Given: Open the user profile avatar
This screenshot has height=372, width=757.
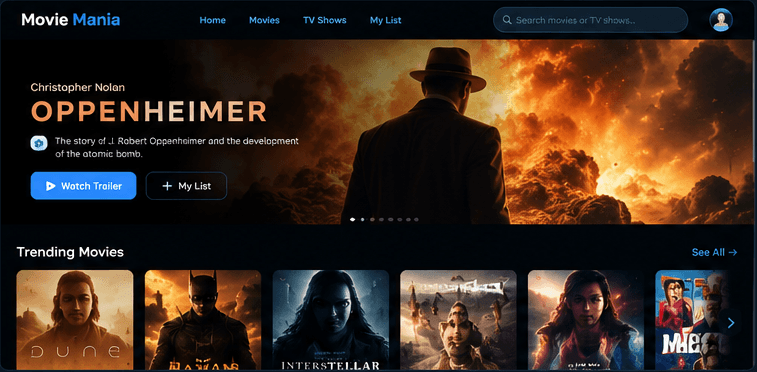Looking at the screenshot, I should (721, 20).
